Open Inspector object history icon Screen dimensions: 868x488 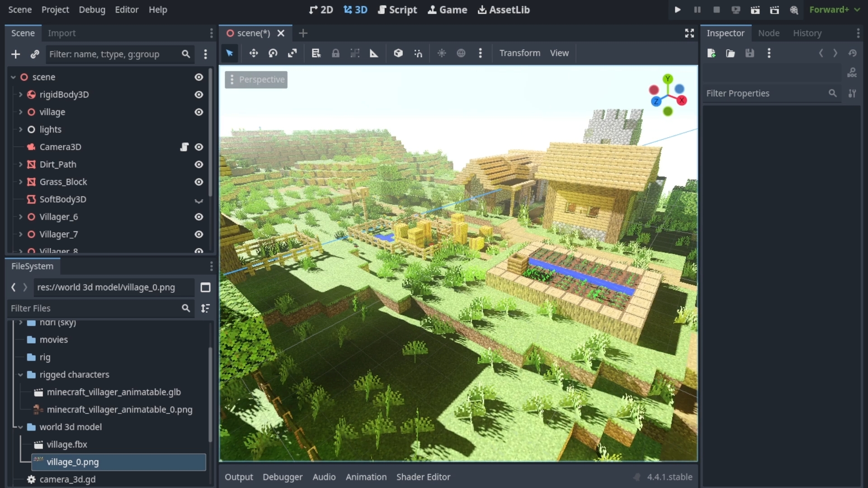tap(853, 53)
